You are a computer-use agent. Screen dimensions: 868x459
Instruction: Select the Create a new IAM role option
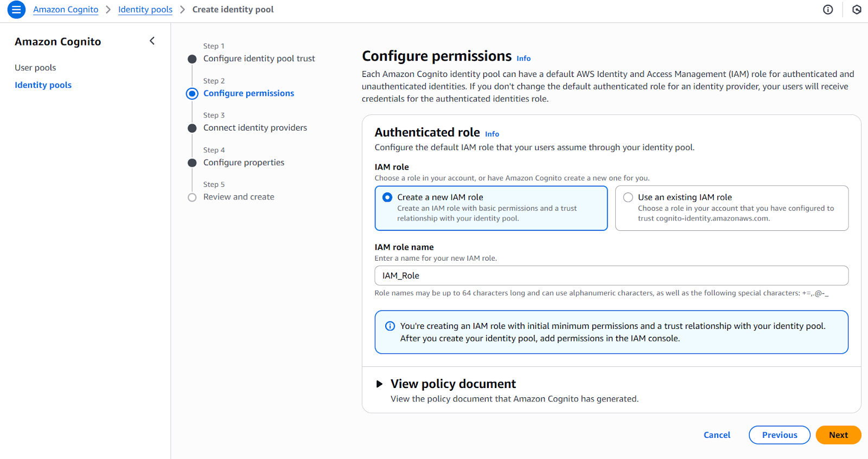[387, 197]
